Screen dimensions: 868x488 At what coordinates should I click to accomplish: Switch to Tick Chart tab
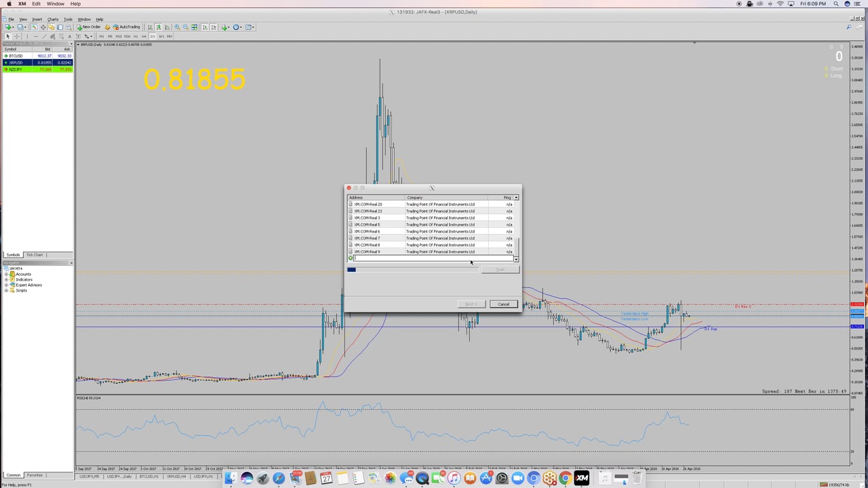[35, 255]
